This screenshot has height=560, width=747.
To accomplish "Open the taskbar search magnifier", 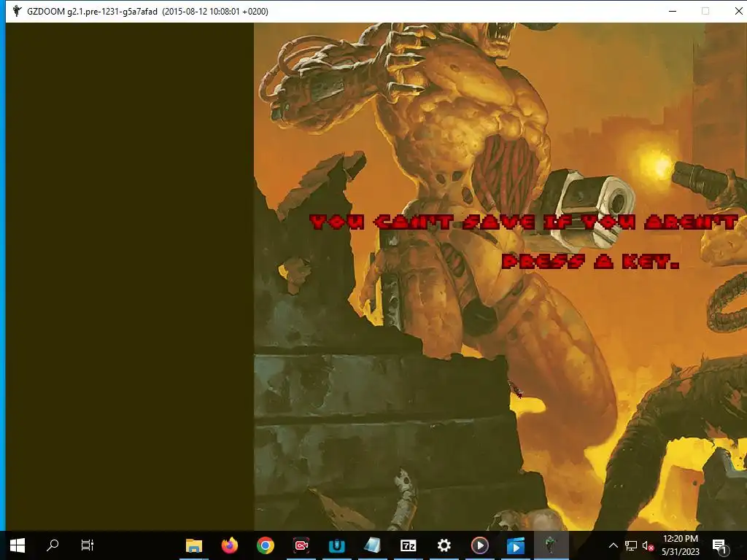I will pos(53,545).
